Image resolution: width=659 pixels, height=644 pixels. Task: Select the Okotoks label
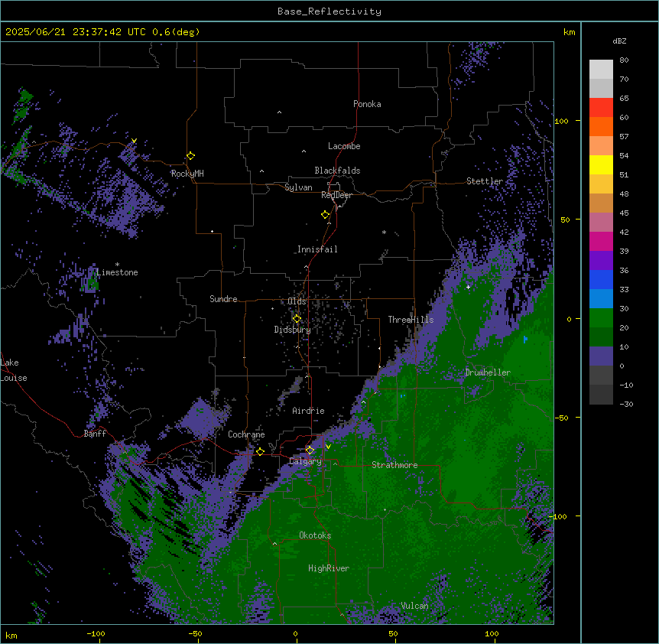(315, 535)
